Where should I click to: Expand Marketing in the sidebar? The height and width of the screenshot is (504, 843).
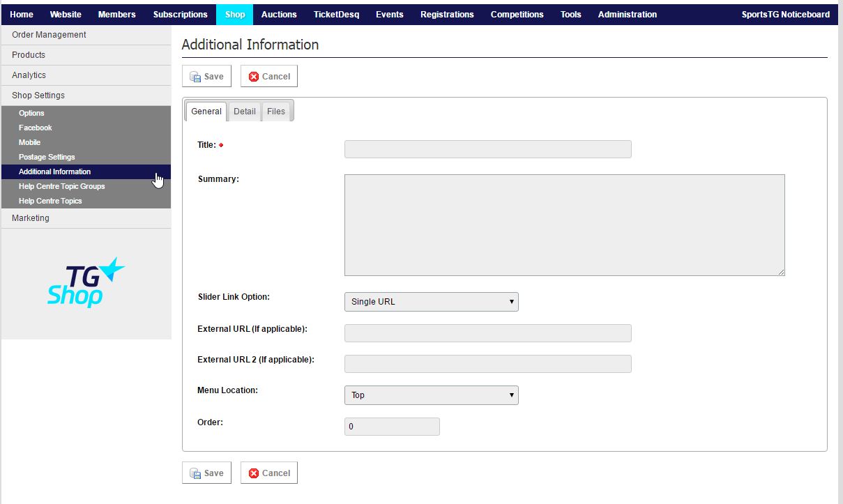(x=86, y=218)
